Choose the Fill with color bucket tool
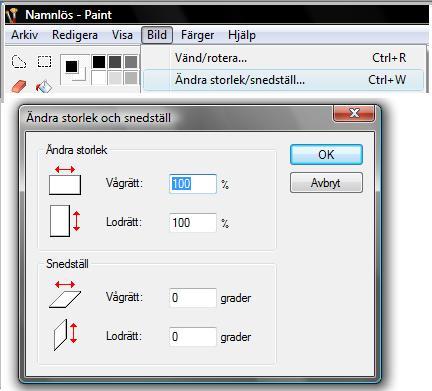Image resolution: width=432 pixels, height=391 pixels. 44,87
